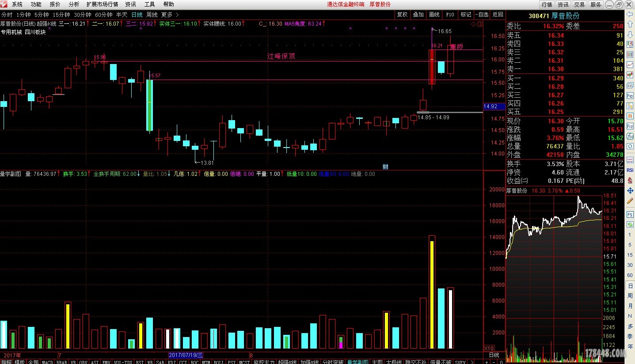Click the 画线 draw line button

tap(434, 15)
